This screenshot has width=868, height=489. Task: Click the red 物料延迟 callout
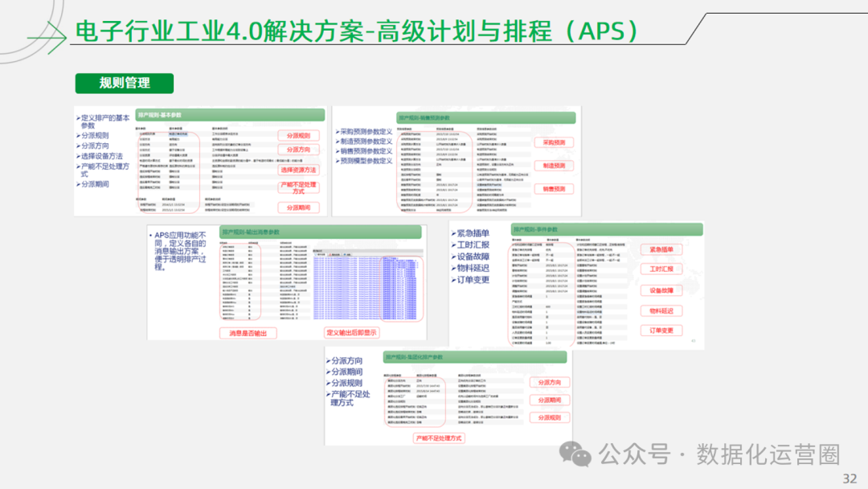pyautogui.click(x=661, y=310)
